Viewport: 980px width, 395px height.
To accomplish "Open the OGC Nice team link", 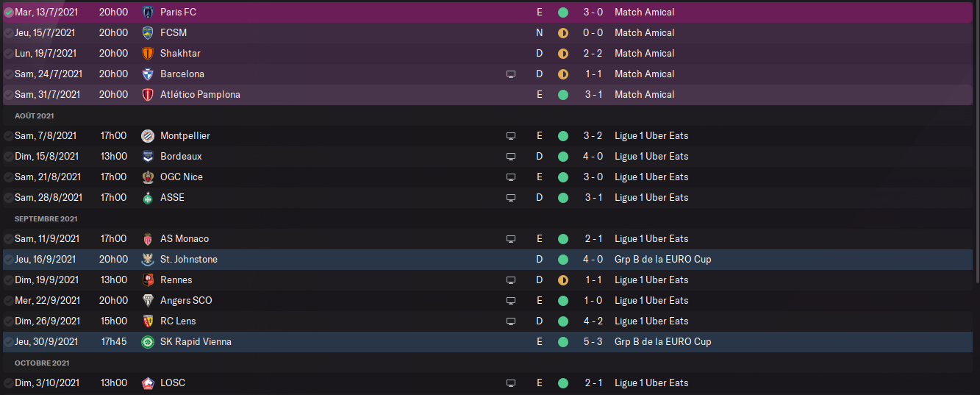I will [182, 177].
